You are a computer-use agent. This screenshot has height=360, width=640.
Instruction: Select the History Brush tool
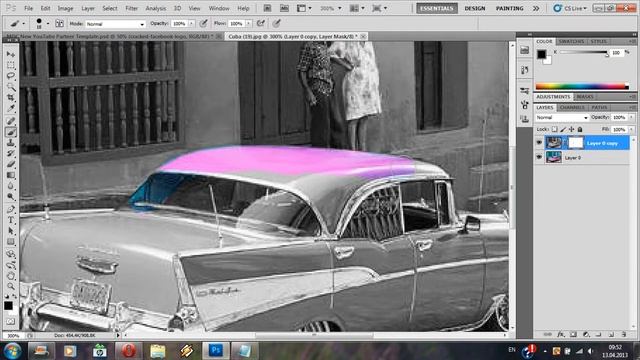[11, 153]
